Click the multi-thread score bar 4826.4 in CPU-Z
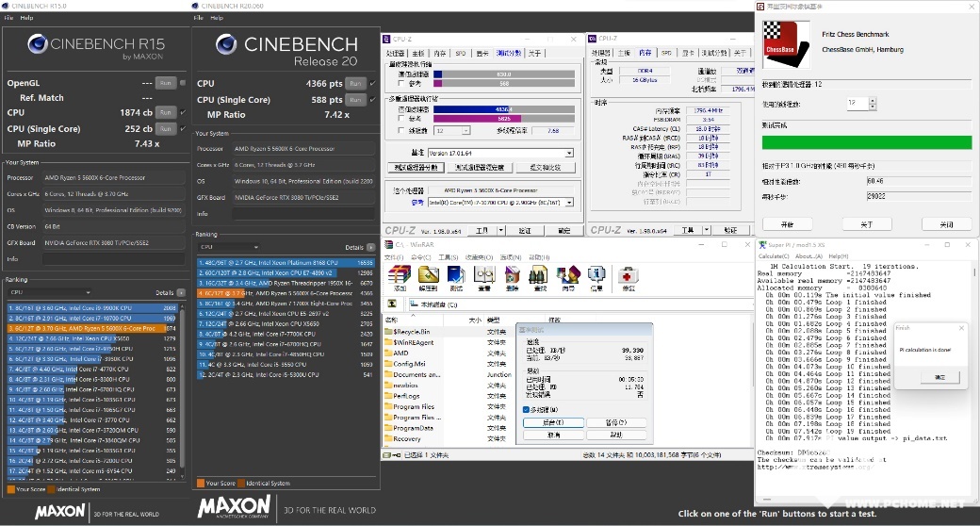The image size is (980, 526). click(x=504, y=109)
